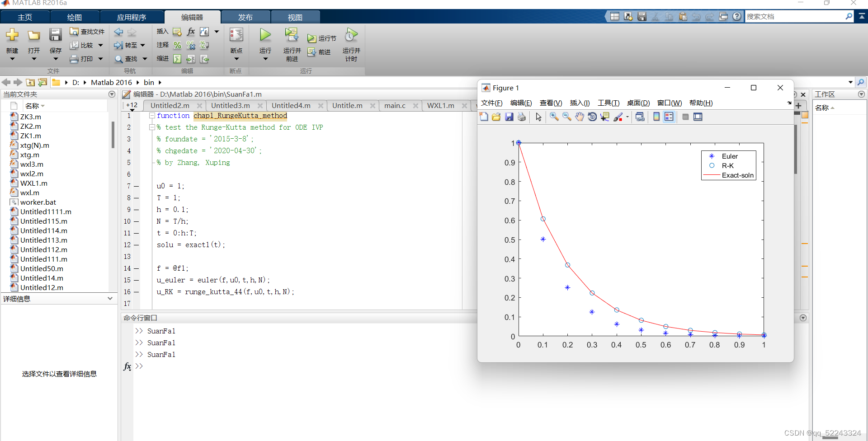The image size is (868, 441).
Task: Select WXL1.m in current folder list
Action: click(33, 183)
